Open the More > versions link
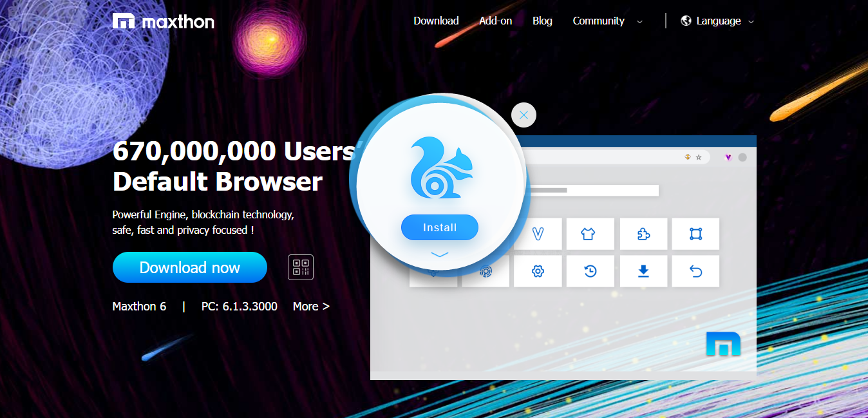 [311, 307]
